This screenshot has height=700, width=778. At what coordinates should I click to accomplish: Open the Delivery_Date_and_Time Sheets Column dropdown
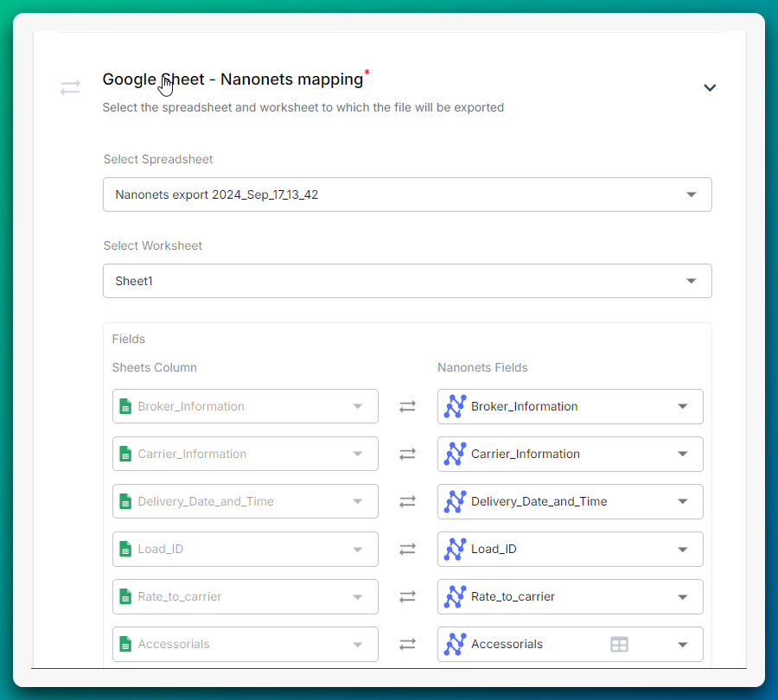(246, 501)
